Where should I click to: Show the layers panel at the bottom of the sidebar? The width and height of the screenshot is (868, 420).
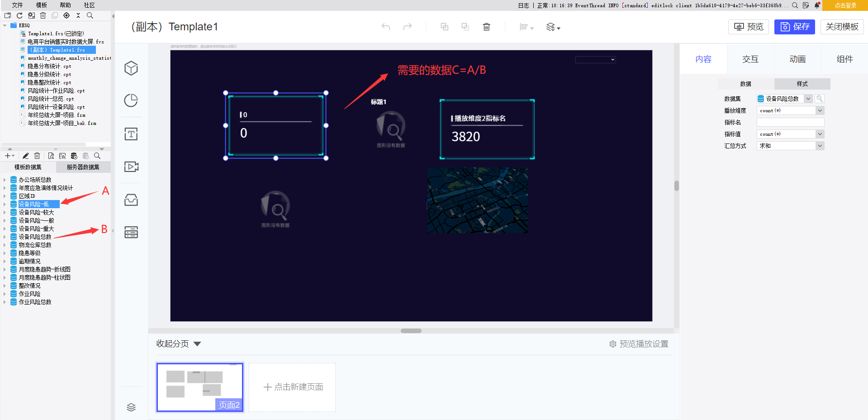(131, 407)
